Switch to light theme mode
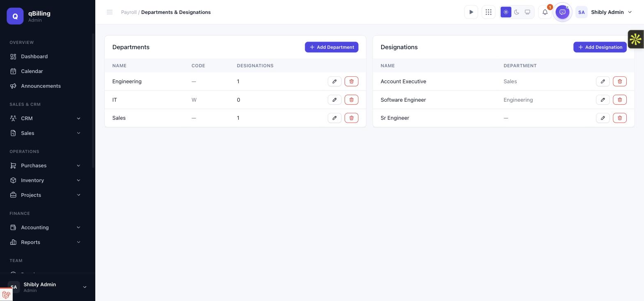The width and height of the screenshot is (644, 301). [506, 12]
